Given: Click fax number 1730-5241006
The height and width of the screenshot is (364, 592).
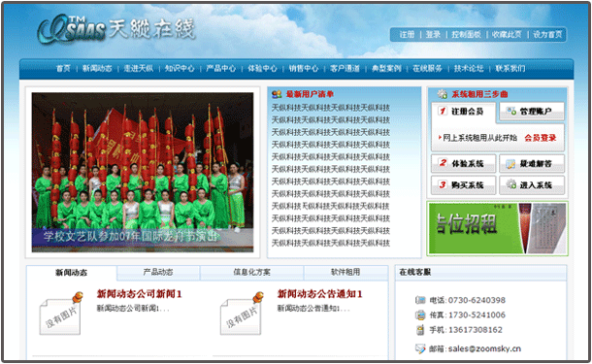Looking at the screenshot, I should (477, 314).
